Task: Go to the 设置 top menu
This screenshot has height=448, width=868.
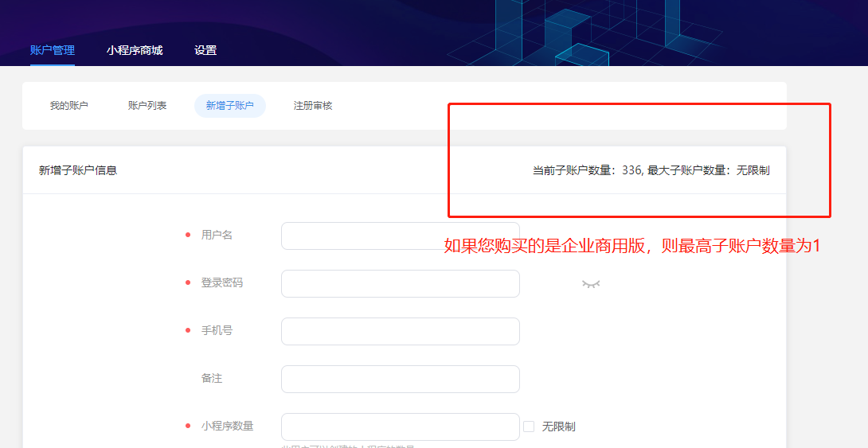Action: (205, 50)
